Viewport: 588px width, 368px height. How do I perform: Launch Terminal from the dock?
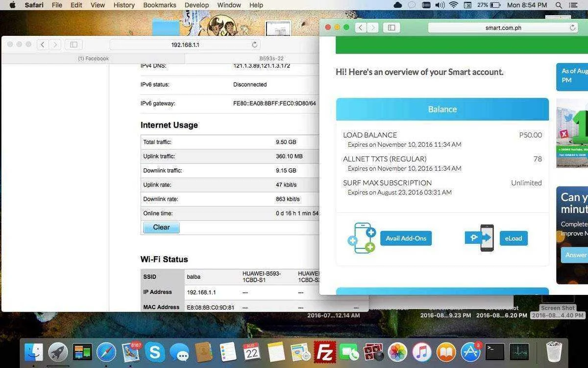(495, 352)
